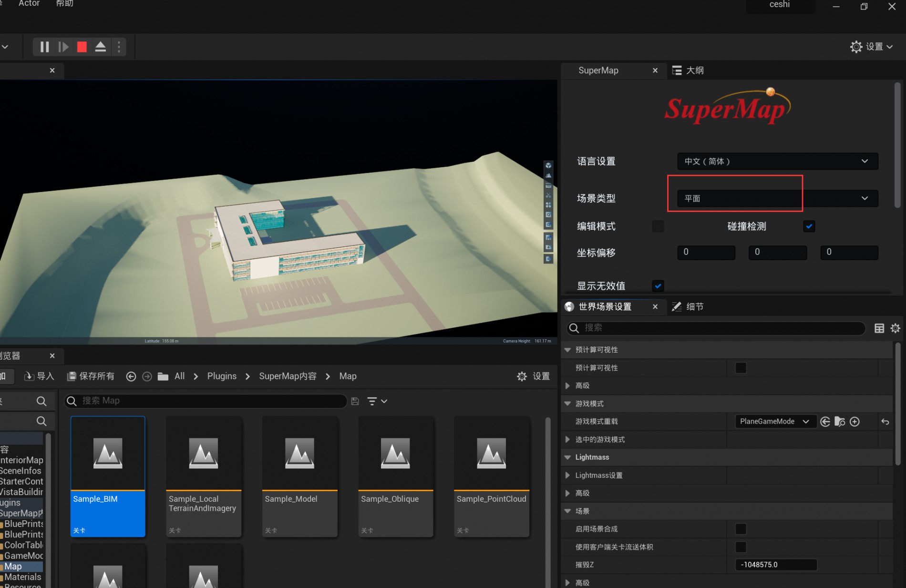Toggle the 使用客户端关卡流送体积 checkbox

[x=741, y=547]
